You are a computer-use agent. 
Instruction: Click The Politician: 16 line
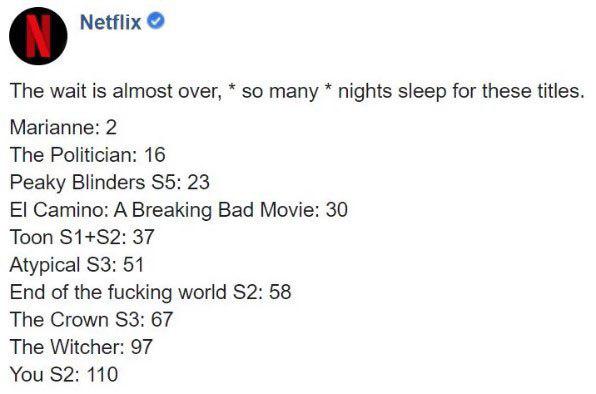coord(88,155)
